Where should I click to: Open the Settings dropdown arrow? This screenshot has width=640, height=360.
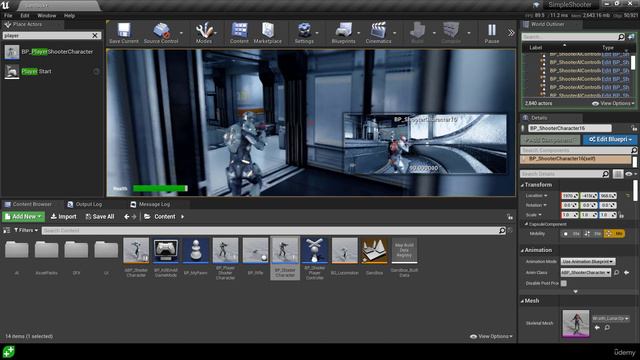[317, 33]
